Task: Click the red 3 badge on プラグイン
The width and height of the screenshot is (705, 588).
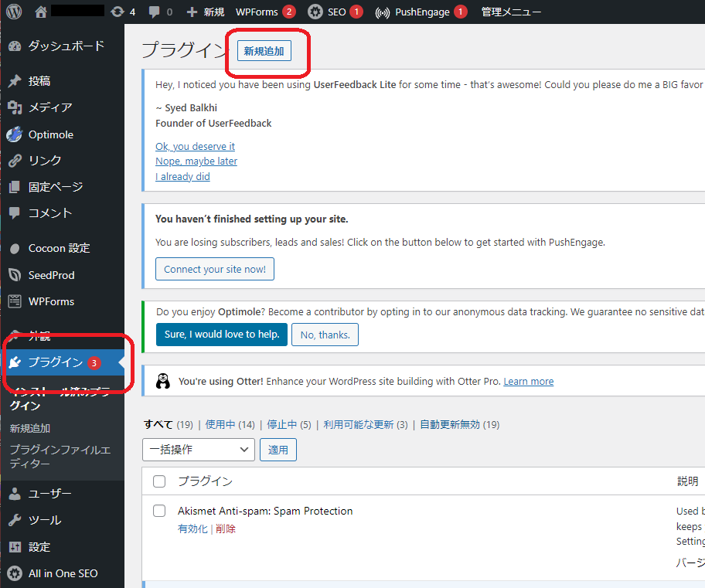Action: click(94, 363)
